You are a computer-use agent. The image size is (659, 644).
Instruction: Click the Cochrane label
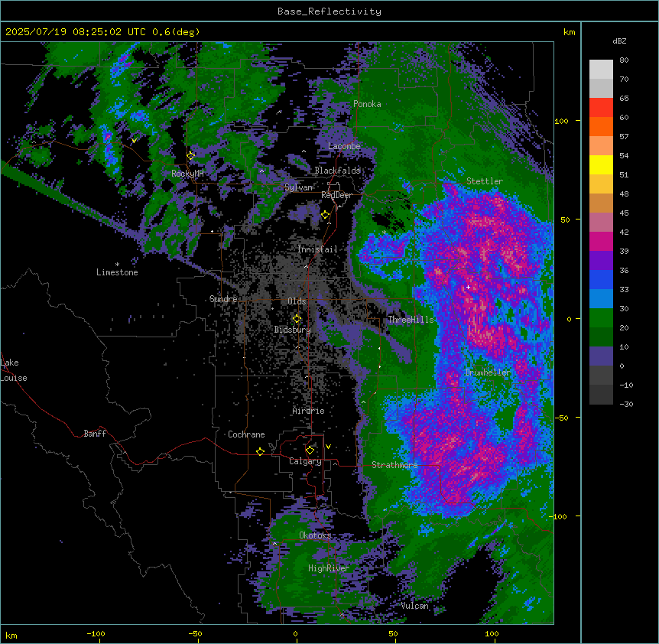(246, 434)
